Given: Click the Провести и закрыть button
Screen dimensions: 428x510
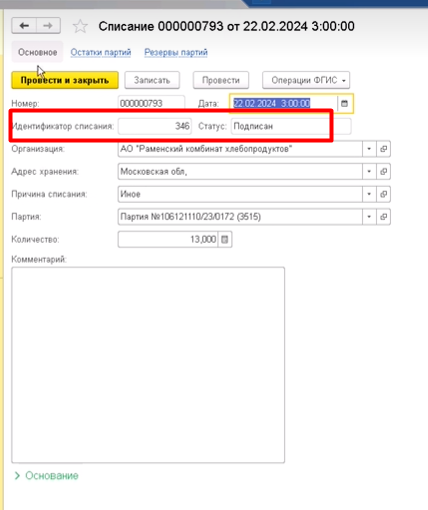Looking at the screenshot, I should pos(65,80).
